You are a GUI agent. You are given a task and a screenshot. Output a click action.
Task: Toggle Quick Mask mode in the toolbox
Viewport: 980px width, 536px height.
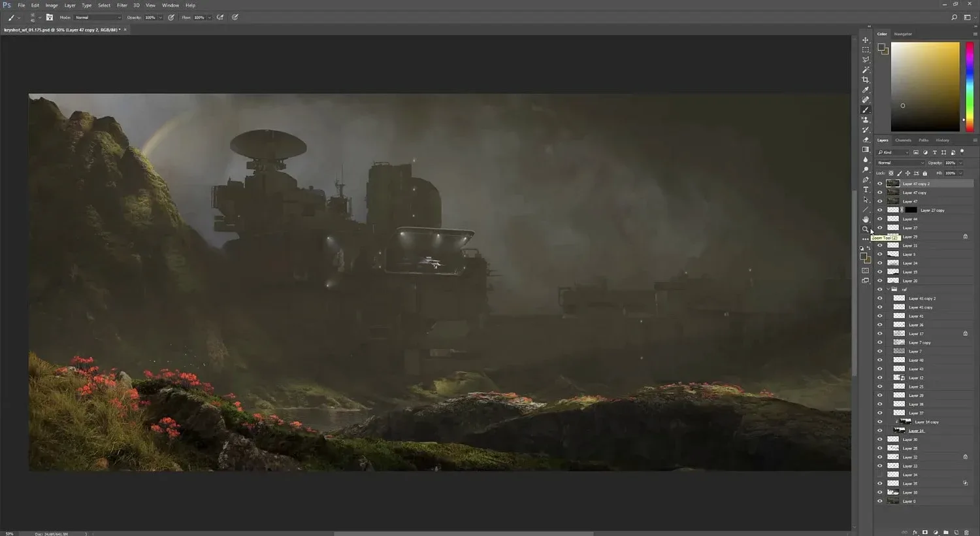point(866,271)
